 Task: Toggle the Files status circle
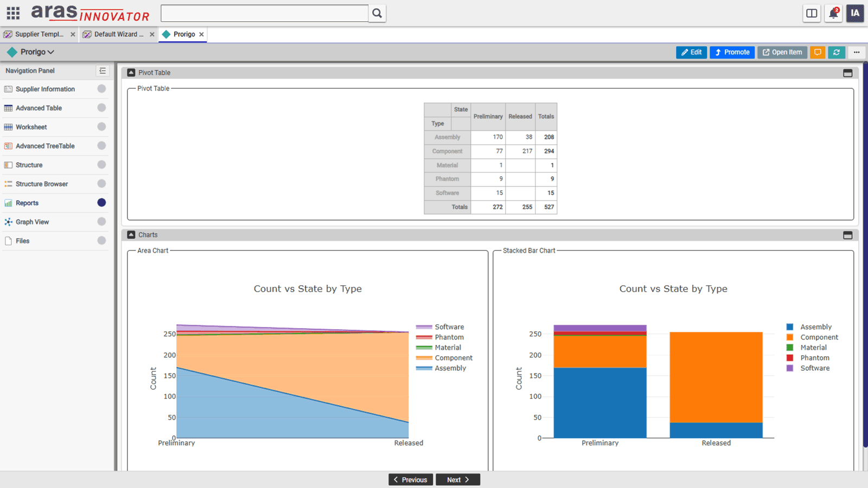101,241
